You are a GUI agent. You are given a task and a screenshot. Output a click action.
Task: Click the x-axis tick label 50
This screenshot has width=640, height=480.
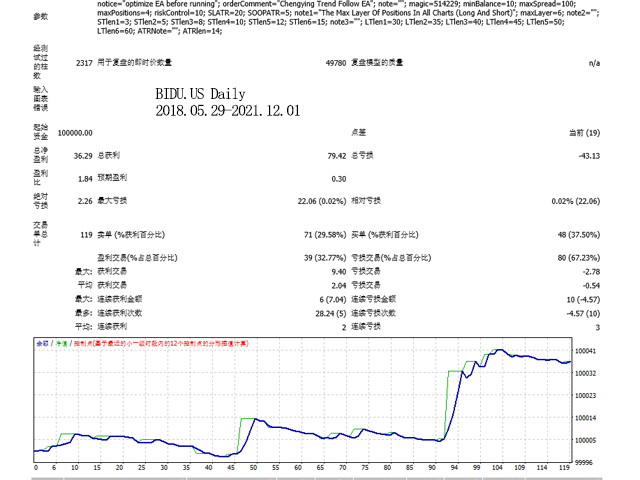[x=253, y=468]
